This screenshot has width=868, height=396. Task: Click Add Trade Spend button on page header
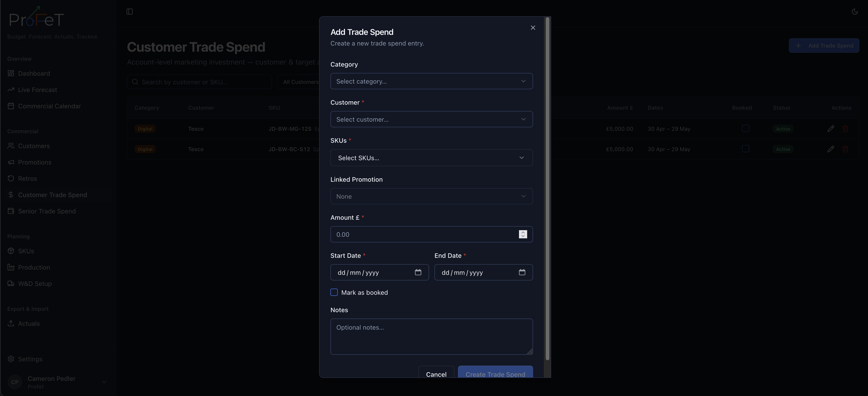pyautogui.click(x=824, y=46)
